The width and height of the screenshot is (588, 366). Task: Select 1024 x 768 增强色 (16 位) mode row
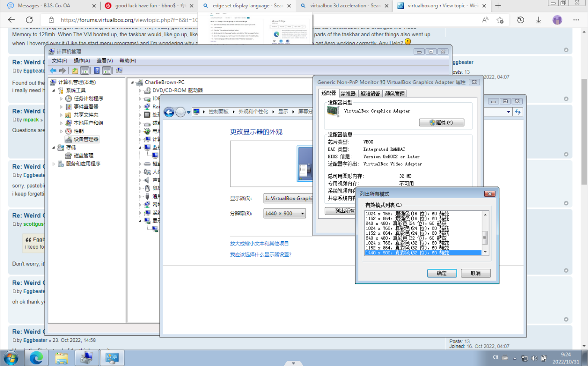pyautogui.click(x=423, y=214)
